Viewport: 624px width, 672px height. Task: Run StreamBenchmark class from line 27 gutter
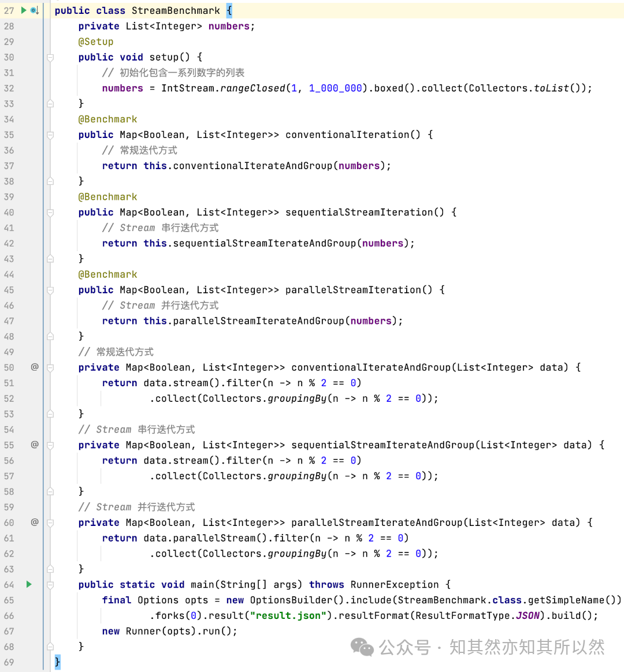click(24, 10)
